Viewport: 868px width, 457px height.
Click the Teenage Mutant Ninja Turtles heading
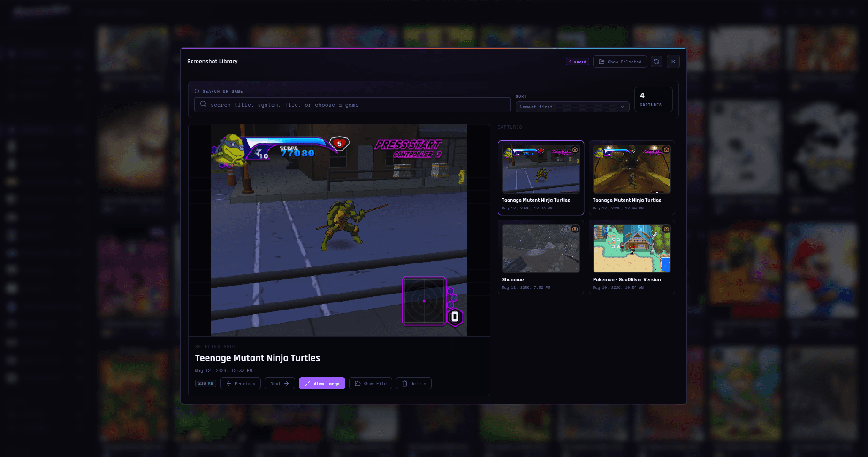(258, 358)
